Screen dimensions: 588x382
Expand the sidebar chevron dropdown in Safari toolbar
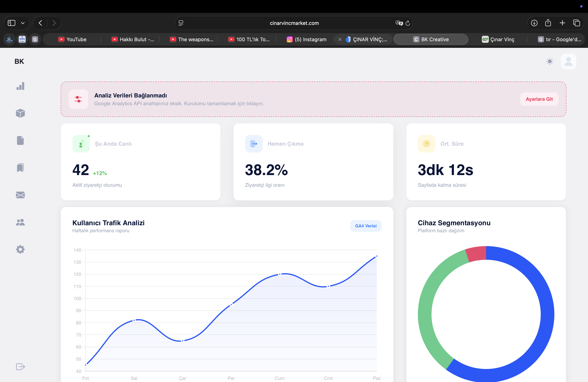(x=23, y=23)
